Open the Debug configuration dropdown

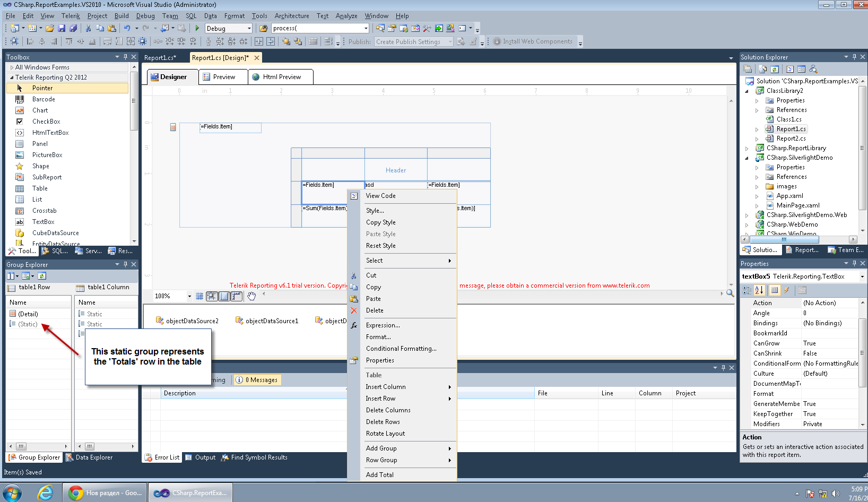(x=249, y=28)
